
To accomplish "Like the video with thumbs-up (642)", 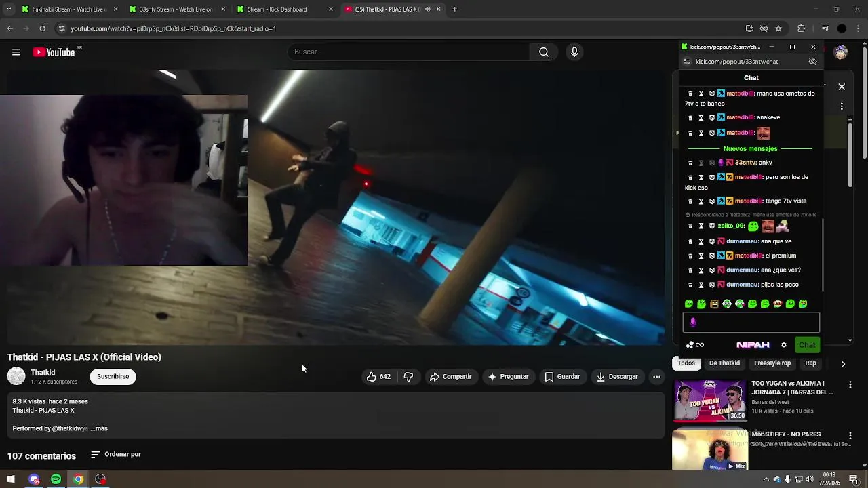I will [378, 377].
